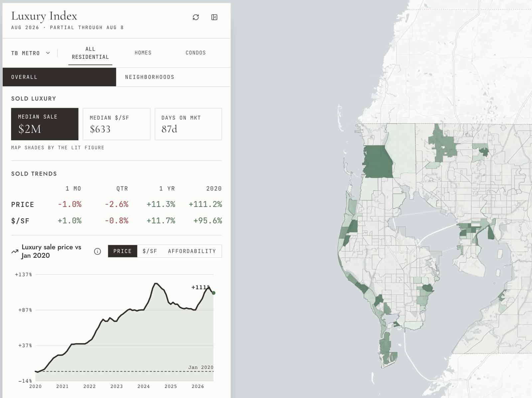The width and height of the screenshot is (532, 398).
Task: Click the 1 YR price change +11.3%
Action: [x=161, y=204]
